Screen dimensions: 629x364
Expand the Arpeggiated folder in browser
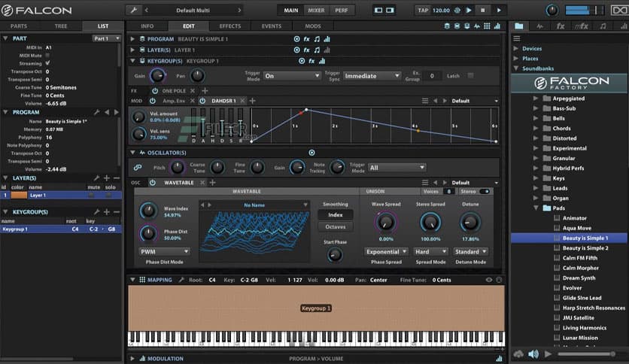(x=536, y=99)
